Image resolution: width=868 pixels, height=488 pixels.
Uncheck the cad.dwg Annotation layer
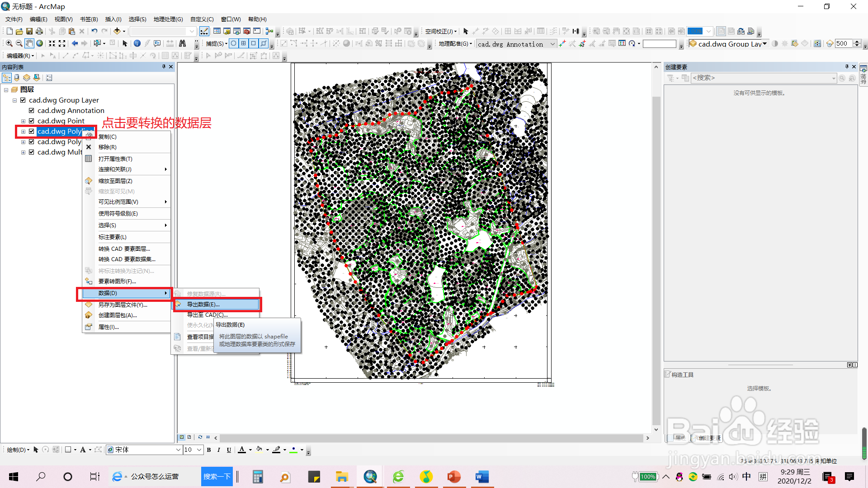(x=32, y=110)
